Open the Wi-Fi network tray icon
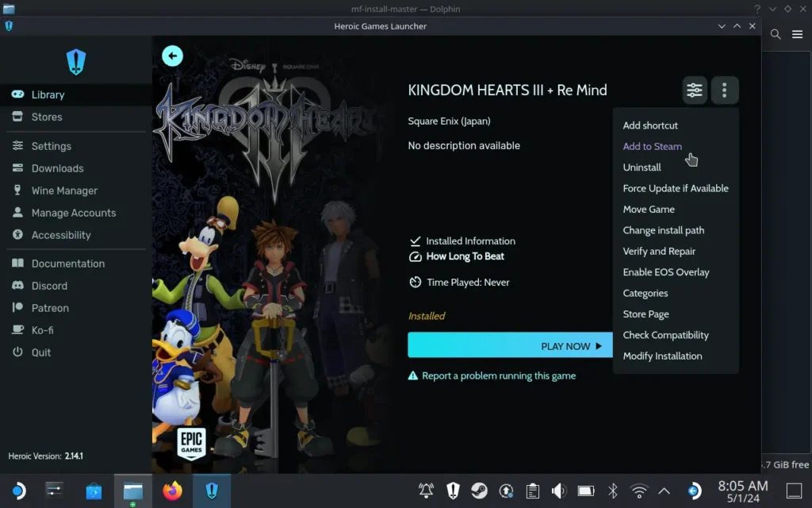The height and width of the screenshot is (508, 812). [x=639, y=491]
